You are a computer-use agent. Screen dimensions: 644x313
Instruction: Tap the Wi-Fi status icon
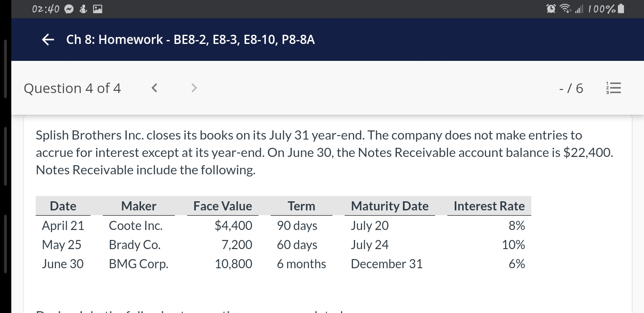(565, 8)
